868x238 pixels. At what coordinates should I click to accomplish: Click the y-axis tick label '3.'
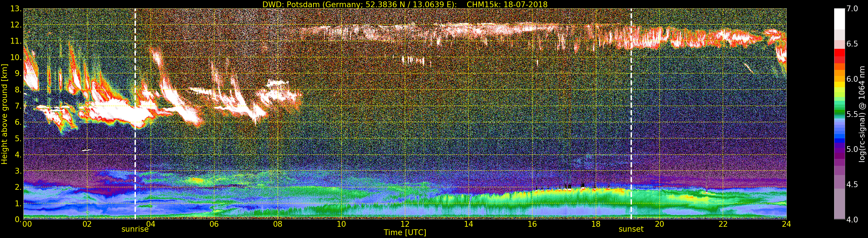click(18, 171)
